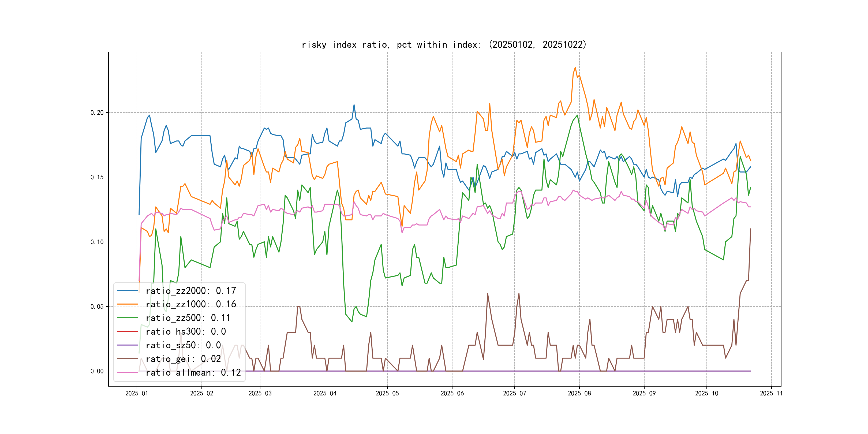Select the ratio_gei legend entry
Screen dimensions: 868x434
pyautogui.click(x=183, y=359)
